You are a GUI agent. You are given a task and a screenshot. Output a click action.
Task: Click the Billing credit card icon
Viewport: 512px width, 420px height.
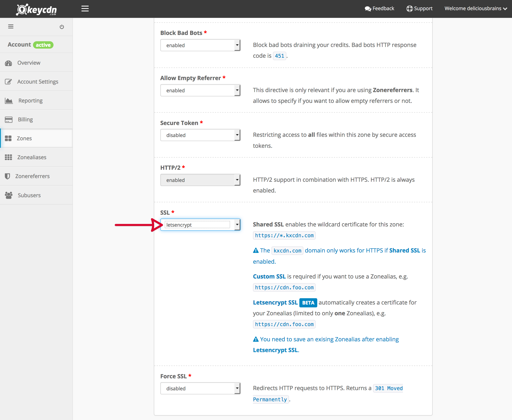9,119
